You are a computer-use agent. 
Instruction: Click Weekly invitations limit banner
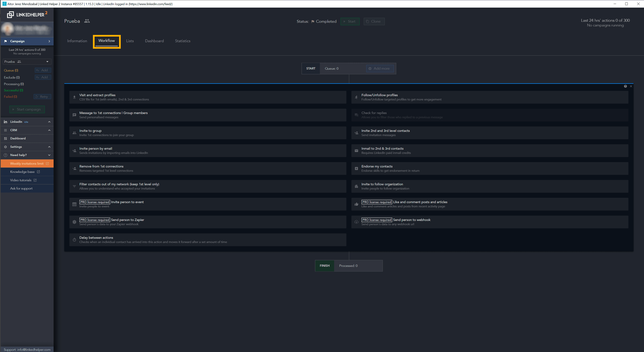tap(27, 164)
